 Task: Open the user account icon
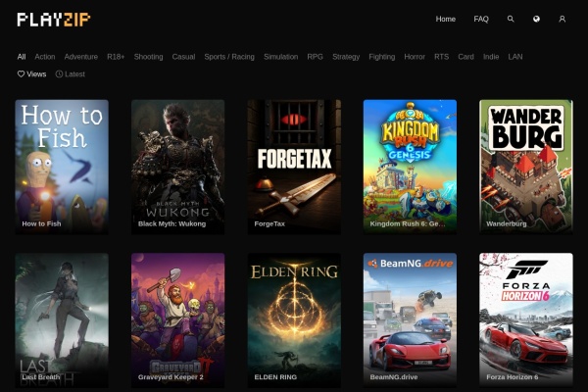[562, 19]
